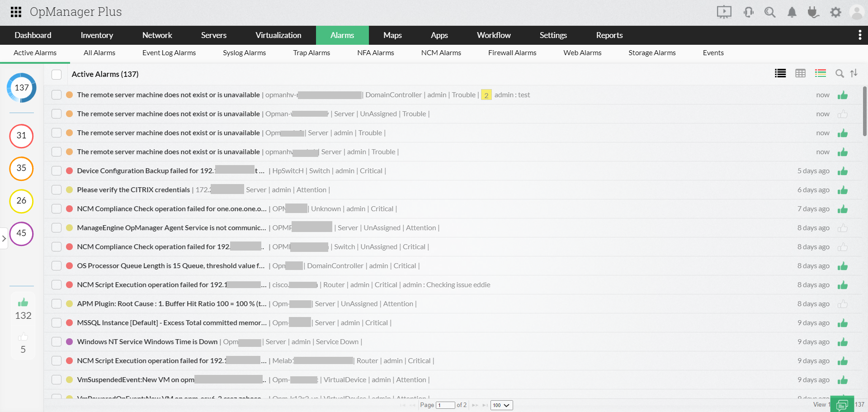The width and height of the screenshot is (868, 412).
Task: Acknowledge the ManageEngine OpManager Agent Service alarm
Action: click(x=842, y=228)
